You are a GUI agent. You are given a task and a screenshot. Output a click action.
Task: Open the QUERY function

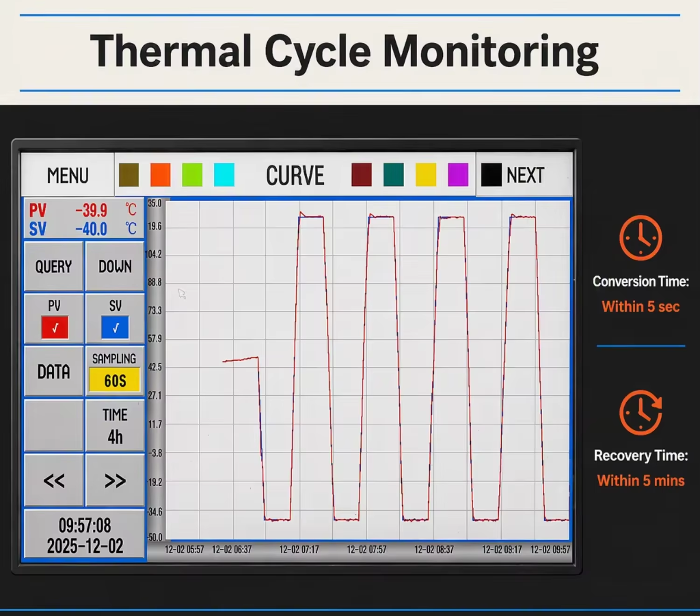coord(54,266)
